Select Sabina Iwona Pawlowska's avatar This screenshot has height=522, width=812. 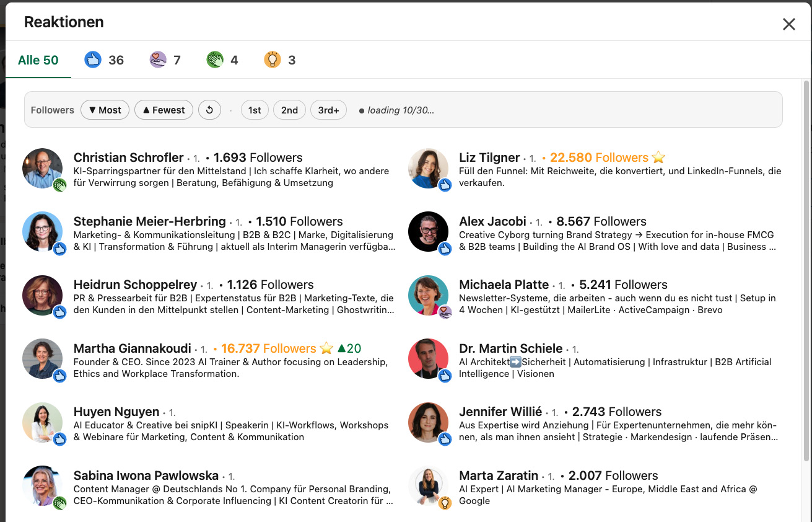coord(42,487)
